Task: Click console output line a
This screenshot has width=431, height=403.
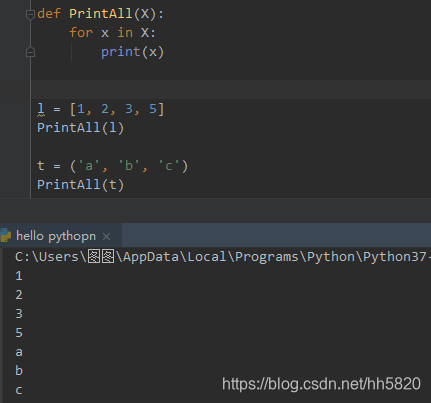Action: 19,352
